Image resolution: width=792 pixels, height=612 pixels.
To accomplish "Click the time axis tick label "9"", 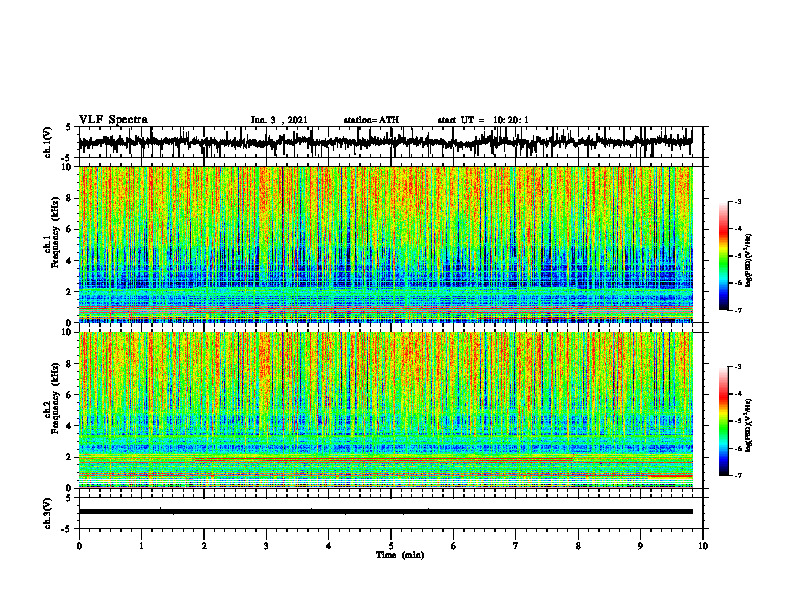I will tap(640, 546).
